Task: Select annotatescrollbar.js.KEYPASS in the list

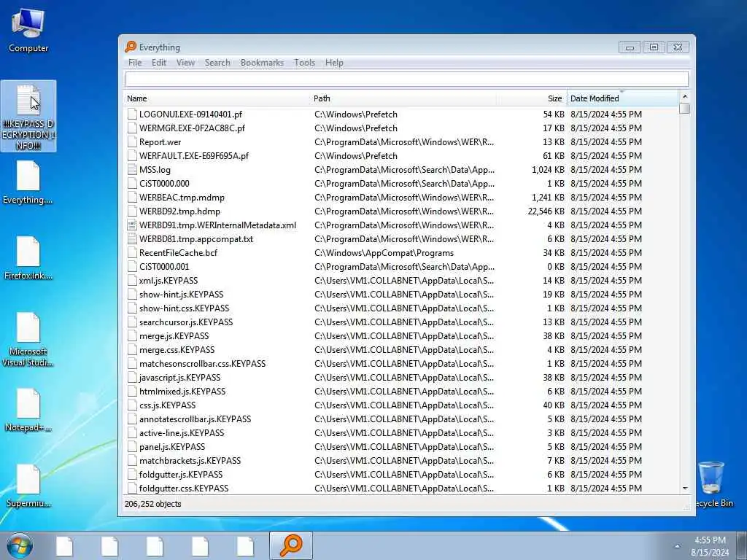Action: coord(195,419)
